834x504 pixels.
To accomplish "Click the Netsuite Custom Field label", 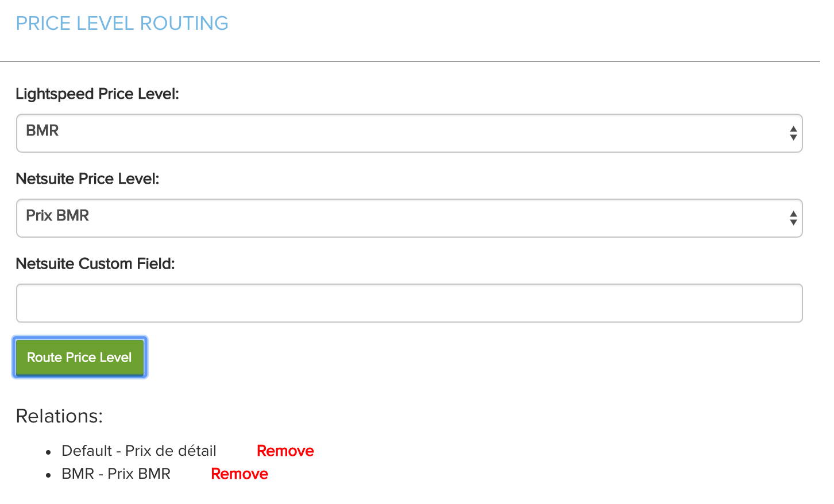I will point(95,264).
